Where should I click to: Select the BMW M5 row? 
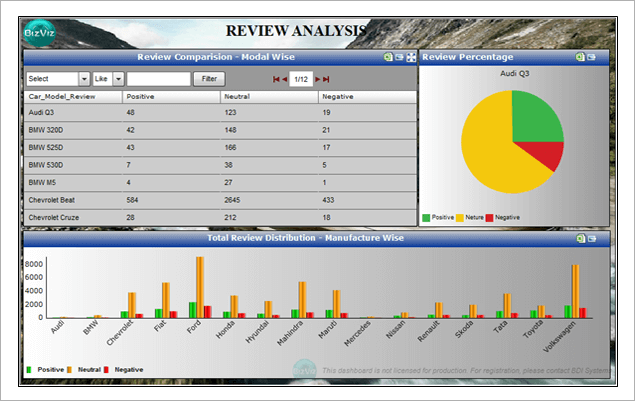(220, 183)
